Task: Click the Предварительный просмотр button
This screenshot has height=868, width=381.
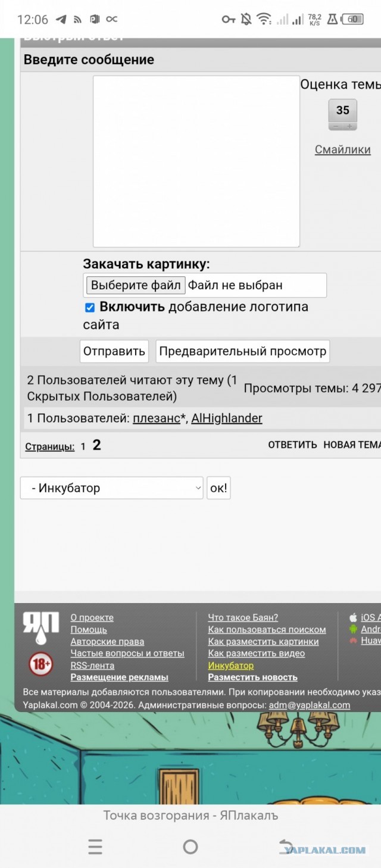Action: pyautogui.click(x=243, y=351)
